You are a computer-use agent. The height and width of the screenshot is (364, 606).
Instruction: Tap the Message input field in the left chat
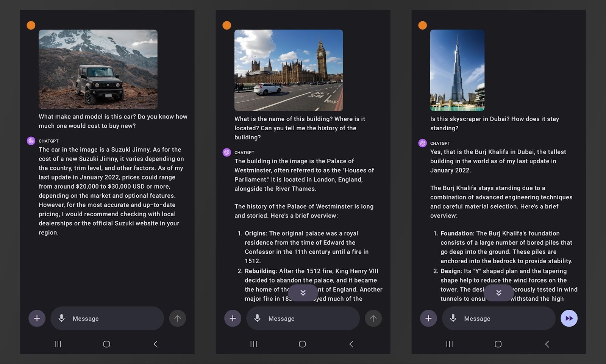point(107,318)
